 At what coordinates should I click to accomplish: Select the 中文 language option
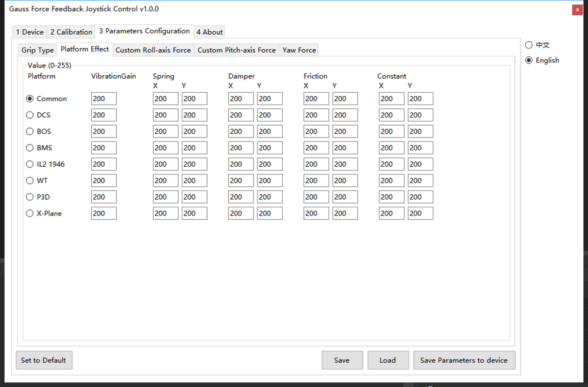click(537, 45)
